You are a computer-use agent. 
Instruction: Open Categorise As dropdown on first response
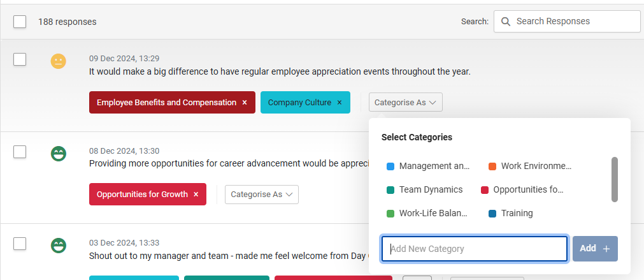tap(405, 103)
